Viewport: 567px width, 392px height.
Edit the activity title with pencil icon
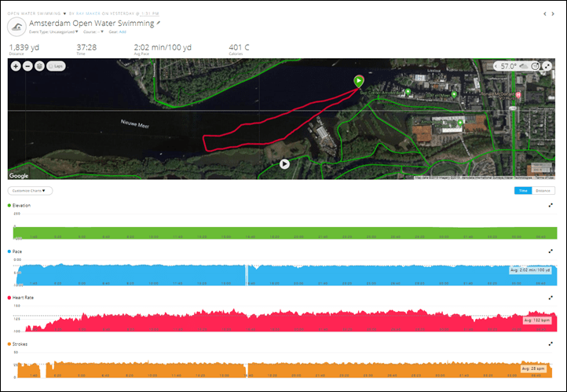[x=159, y=23]
